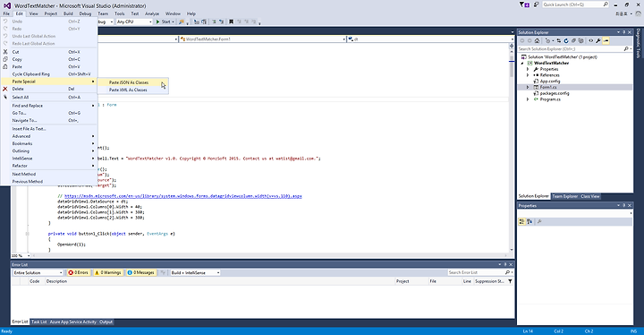The image size is (644, 335).
Task: Click the Refresh icon in Solution Explorer toolbar
Action: point(566,40)
